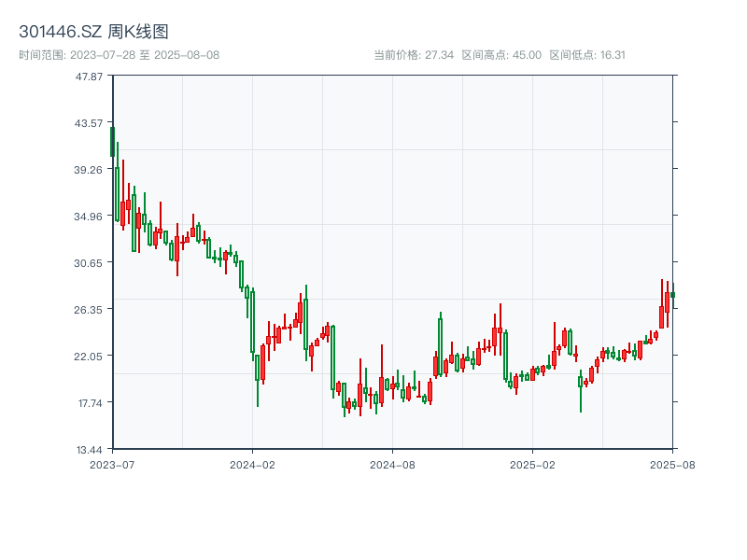The height and width of the screenshot is (560, 747).
Task: Click the 时间范围 date range text
Action: click(119, 55)
